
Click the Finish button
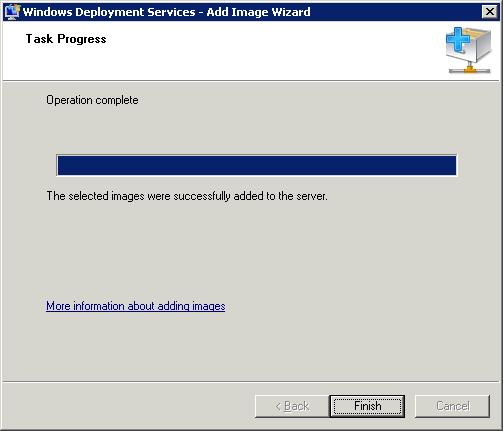coord(367,406)
